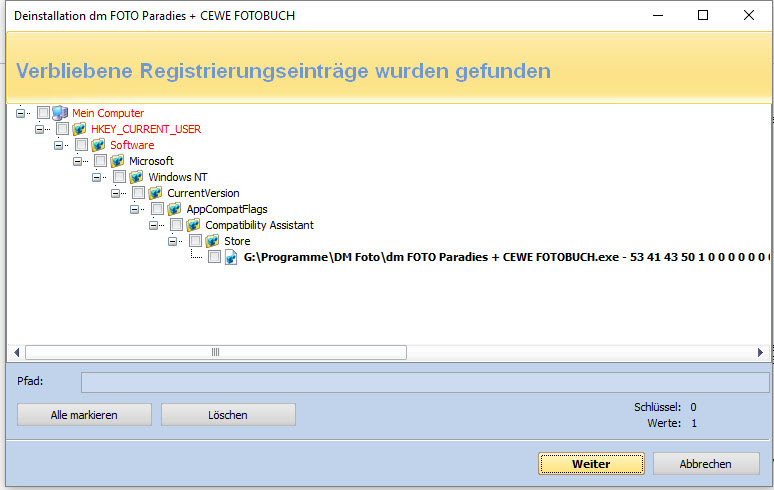This screenshot has width=774, height=490.
Task: Cancel with the Abbrechen button
Action: 706,464
